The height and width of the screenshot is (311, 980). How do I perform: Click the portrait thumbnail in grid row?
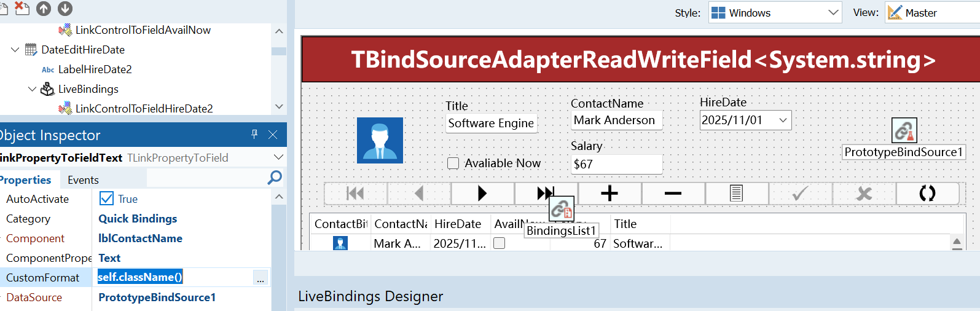[x=340, y=243]
